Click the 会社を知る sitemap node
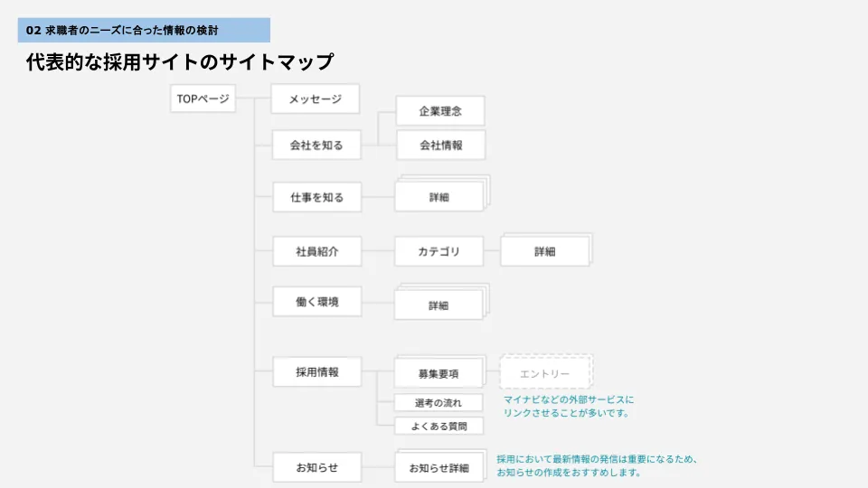The height and width of the screenshot is (488, 868). click(316, 145)
